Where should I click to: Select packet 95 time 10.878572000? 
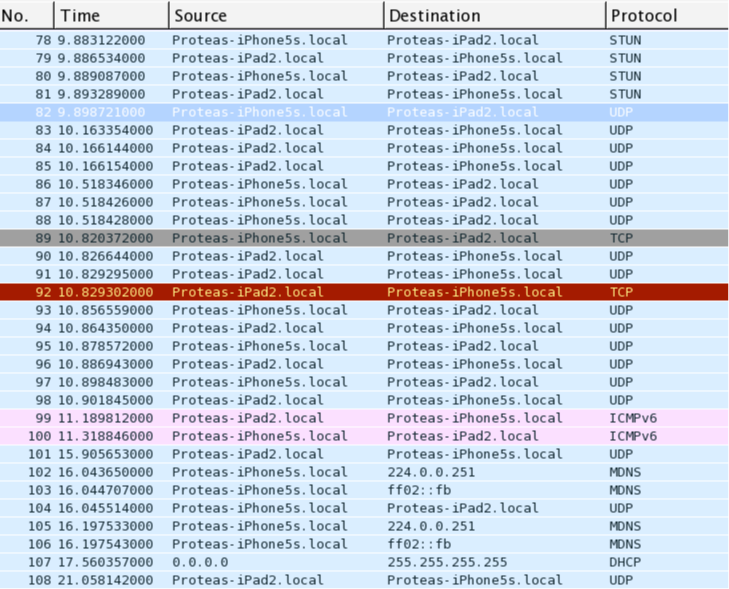click(x=106, y=346)
